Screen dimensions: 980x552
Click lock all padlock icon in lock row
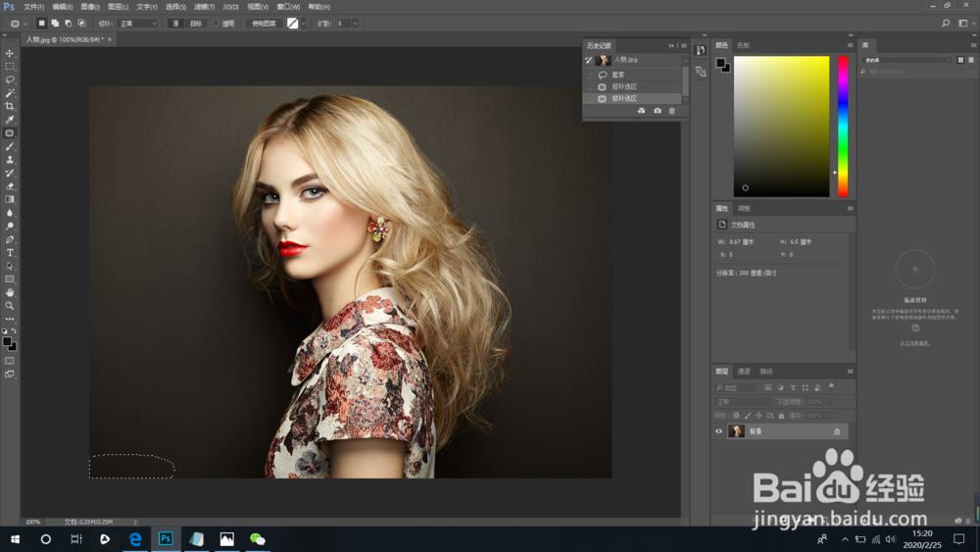click(x=781, y=415)
